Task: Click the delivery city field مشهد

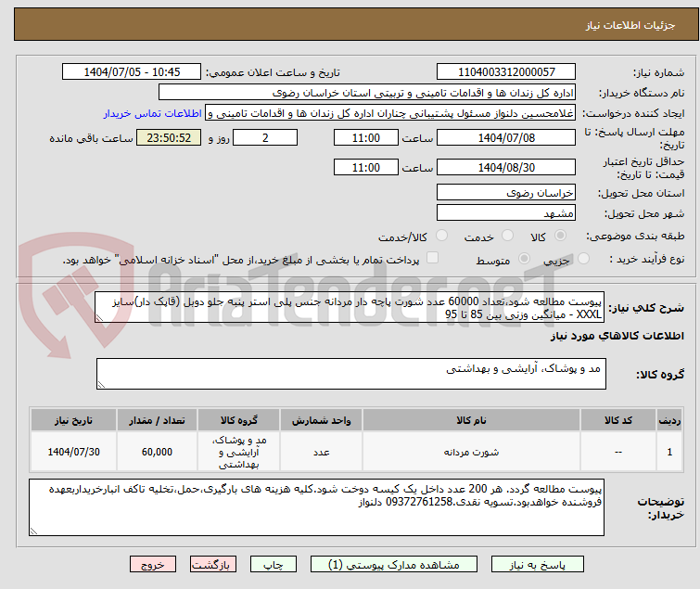Action: pyautogui.click(x=506, y=212)
